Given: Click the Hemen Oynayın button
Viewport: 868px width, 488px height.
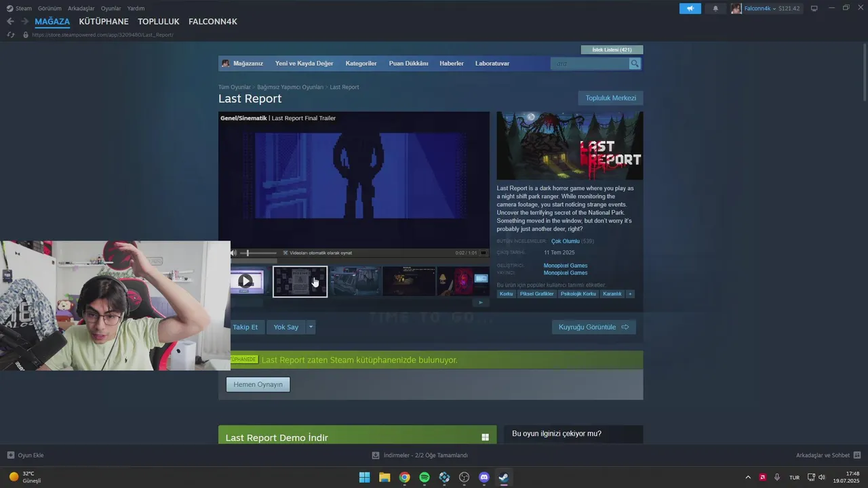Looking at the screenshot, I should click(258, 384).
